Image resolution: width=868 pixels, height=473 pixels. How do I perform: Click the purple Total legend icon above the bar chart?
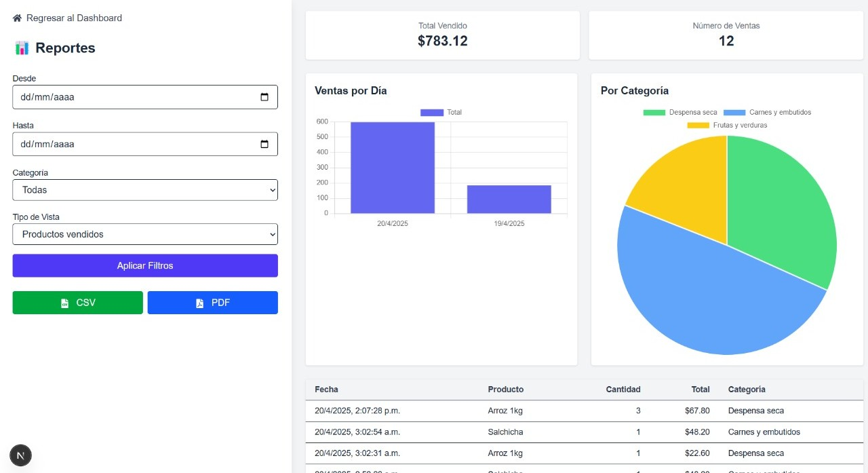click(431, 112)
